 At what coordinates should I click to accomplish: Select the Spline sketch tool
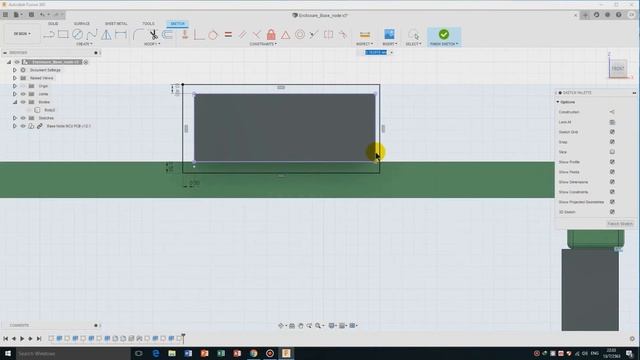(x=92, y=35)
